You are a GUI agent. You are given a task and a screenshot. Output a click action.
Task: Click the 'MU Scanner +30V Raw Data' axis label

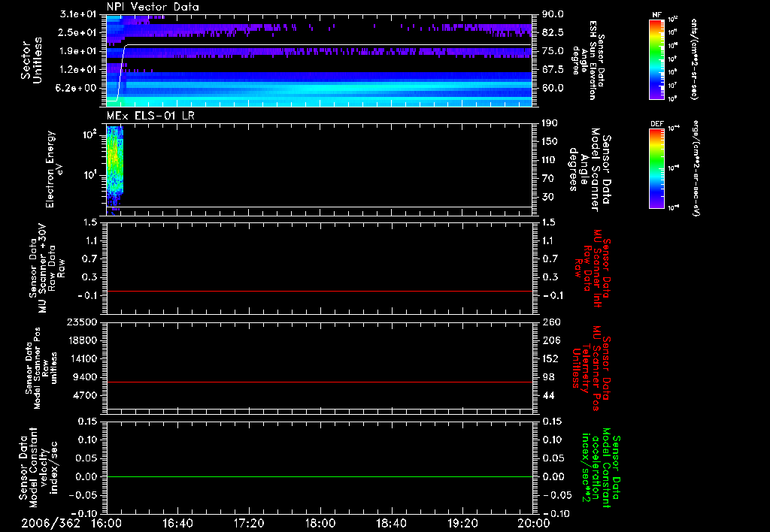(x=47, y=268)
